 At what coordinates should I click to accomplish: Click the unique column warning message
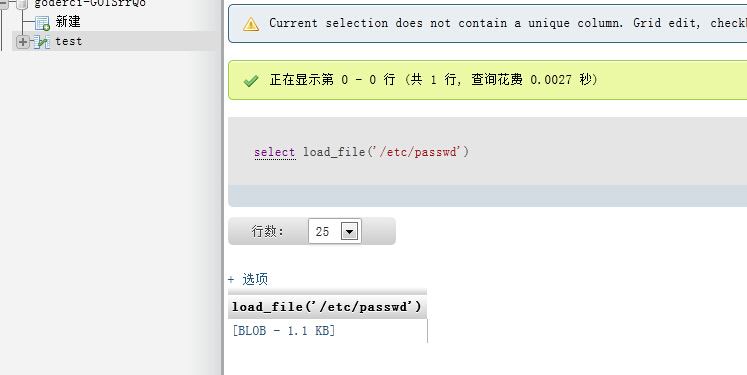coord(507,23)
